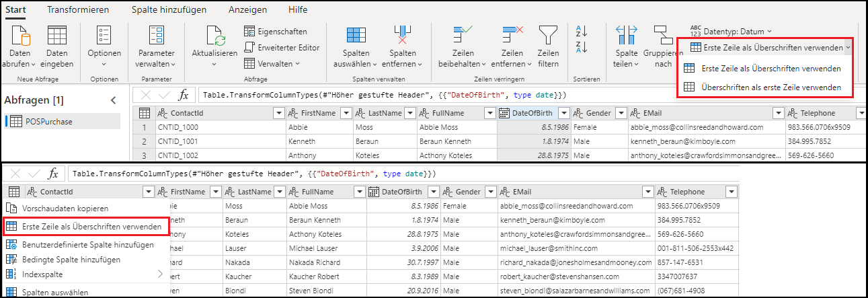Open the Telephone filter dropdown in the lower table
Viewport: 868px width, 298px height.
732,192
